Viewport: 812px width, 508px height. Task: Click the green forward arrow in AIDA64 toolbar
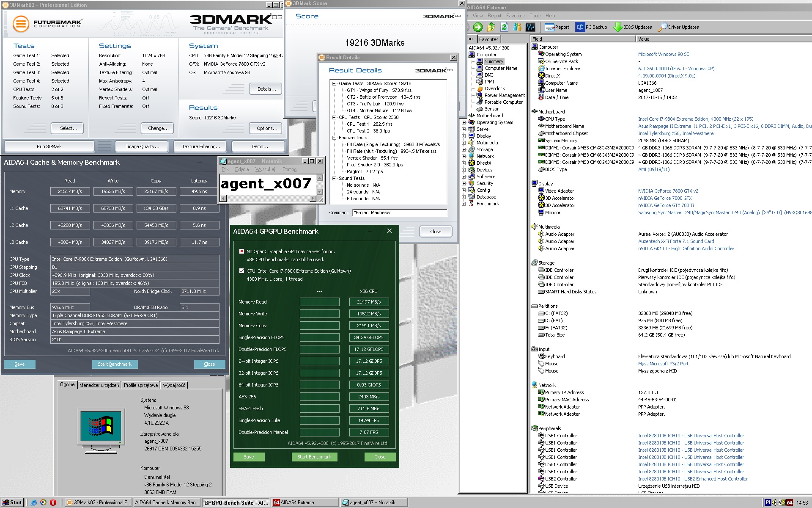point(477,27)
